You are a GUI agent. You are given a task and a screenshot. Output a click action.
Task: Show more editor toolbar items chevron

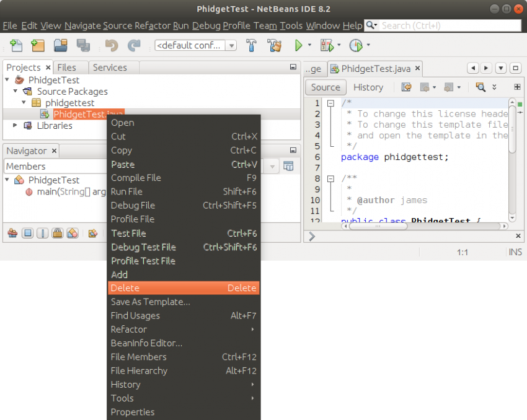tap(494, 87)
